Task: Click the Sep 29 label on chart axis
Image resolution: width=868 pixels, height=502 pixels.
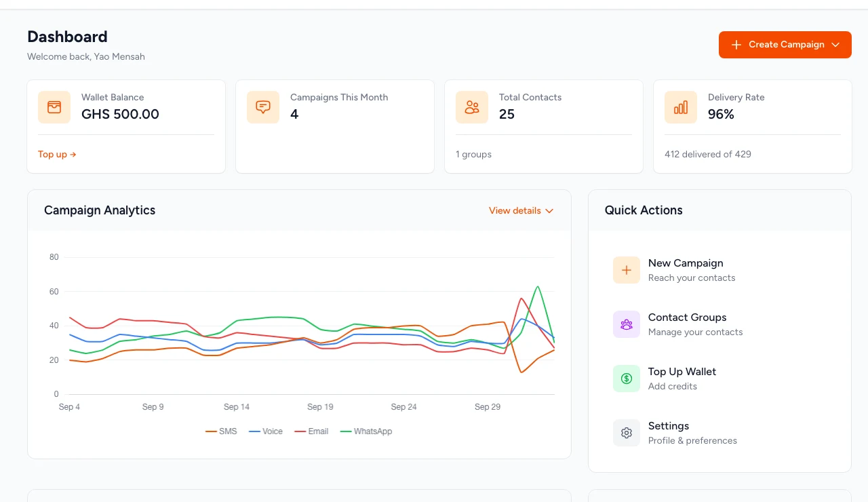Action: (488, 407)
